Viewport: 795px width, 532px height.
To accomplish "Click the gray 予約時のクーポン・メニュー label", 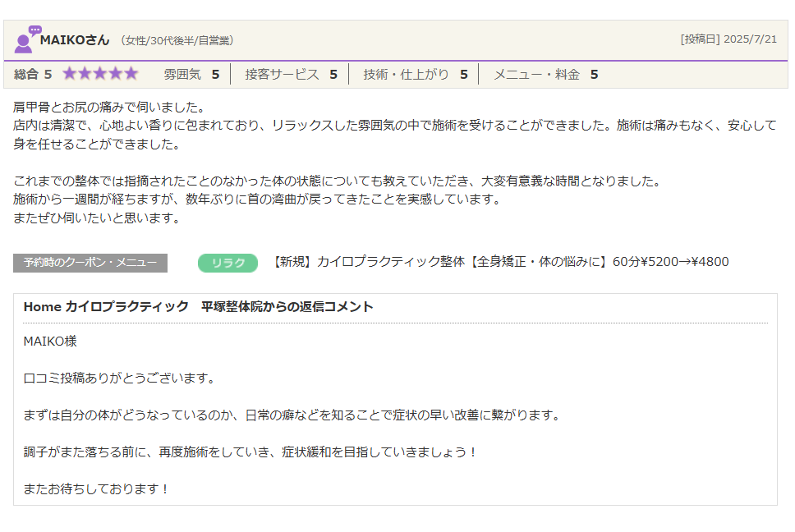I will coord(90,263).
